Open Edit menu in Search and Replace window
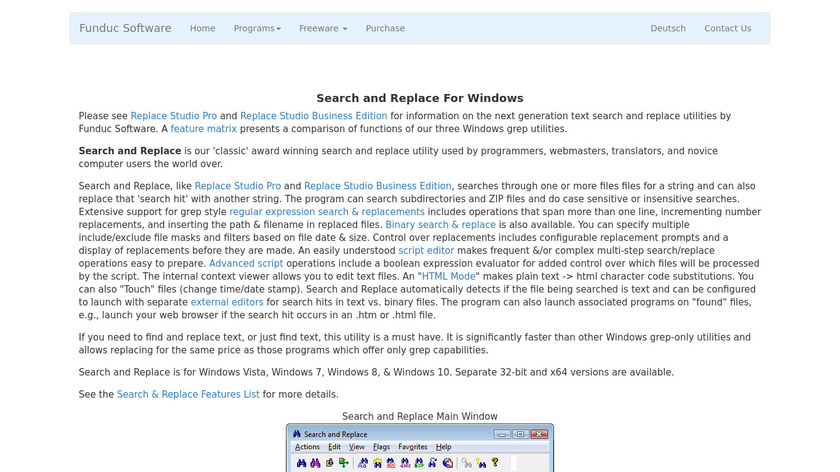Screen dimensions: 840x472 [x=334, y=447]
